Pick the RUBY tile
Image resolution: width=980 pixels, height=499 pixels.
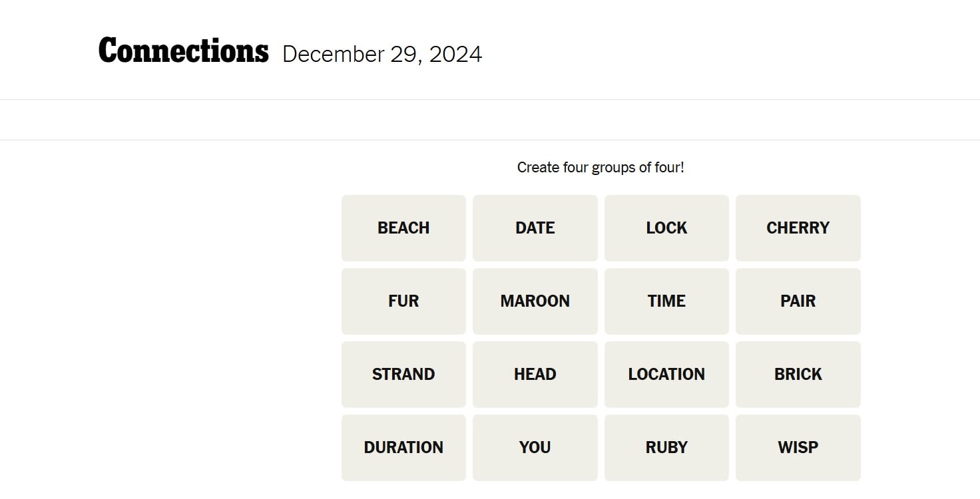click(666, 448)
